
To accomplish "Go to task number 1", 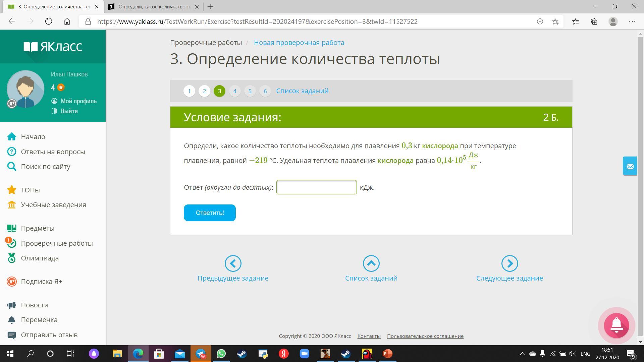I will click(x=189, y=91).
